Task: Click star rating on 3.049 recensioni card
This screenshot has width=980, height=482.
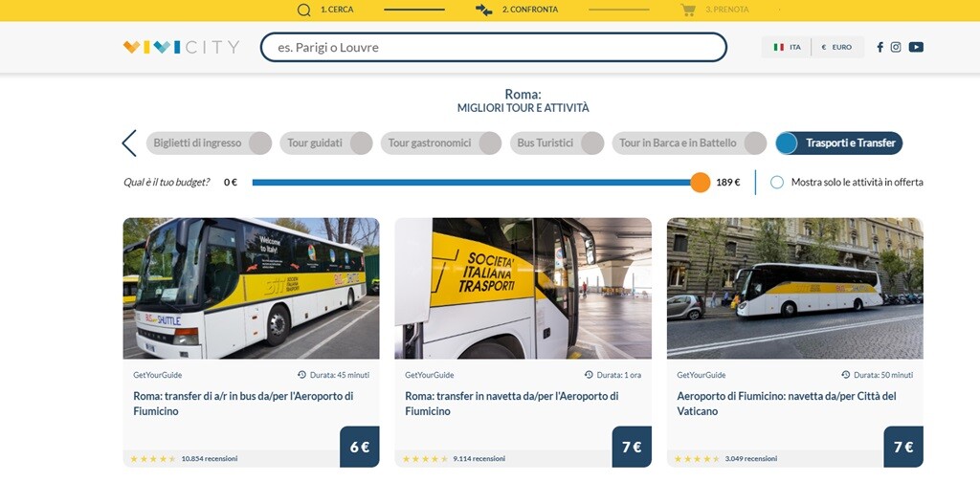Action: tap(697, 459)
